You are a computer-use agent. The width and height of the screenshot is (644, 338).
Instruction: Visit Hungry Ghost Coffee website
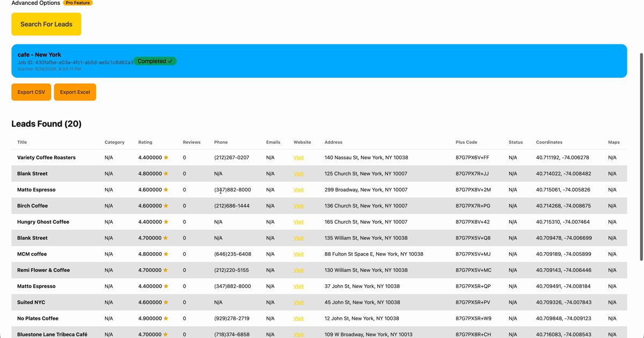pyautogui.click(x=298, y=222)
